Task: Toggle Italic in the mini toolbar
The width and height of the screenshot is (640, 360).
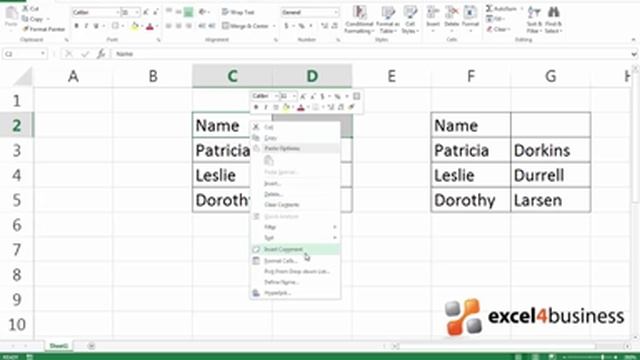Action: coord(266,107)
